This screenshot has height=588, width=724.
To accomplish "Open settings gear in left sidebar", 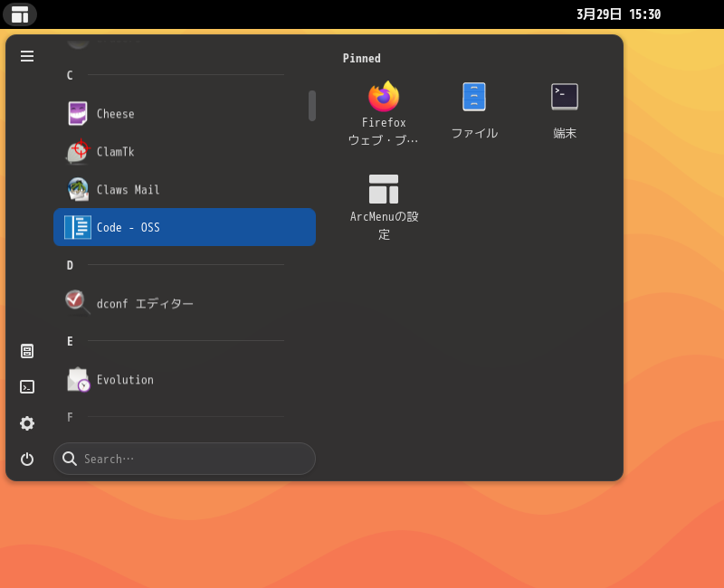I will pyautogui.click(x=27, y=423).
